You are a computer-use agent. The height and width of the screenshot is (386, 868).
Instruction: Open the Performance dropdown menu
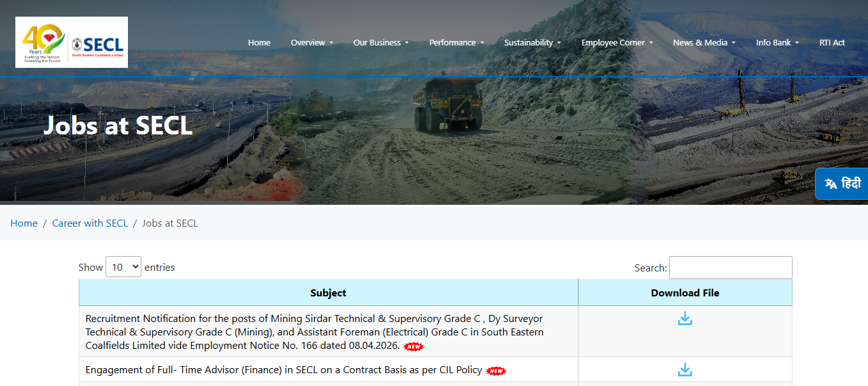(x=456, y=43)
